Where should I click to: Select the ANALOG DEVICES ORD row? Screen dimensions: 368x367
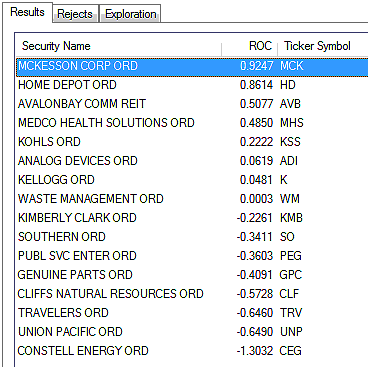click(192, 161)
